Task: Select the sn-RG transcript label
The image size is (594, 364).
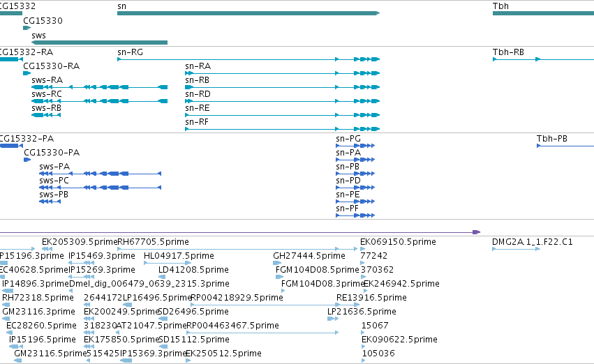Action: pos(130,52)
